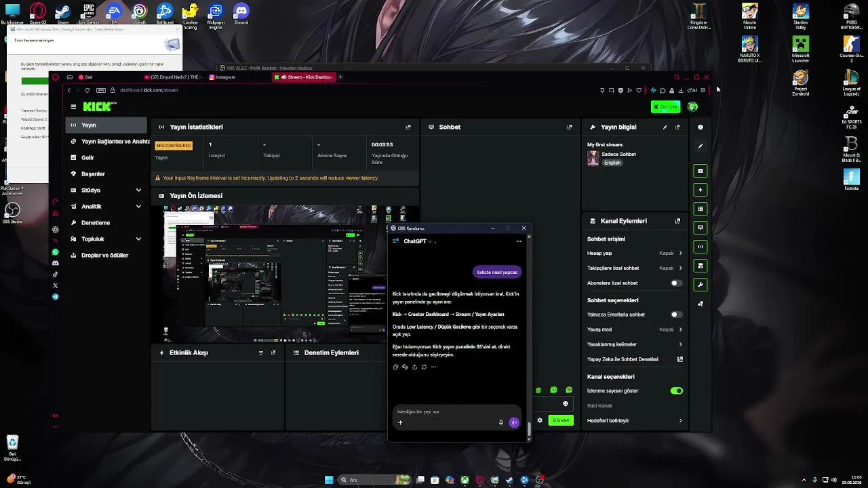Open Hedefleri belirleyin settings

point(635,421)
